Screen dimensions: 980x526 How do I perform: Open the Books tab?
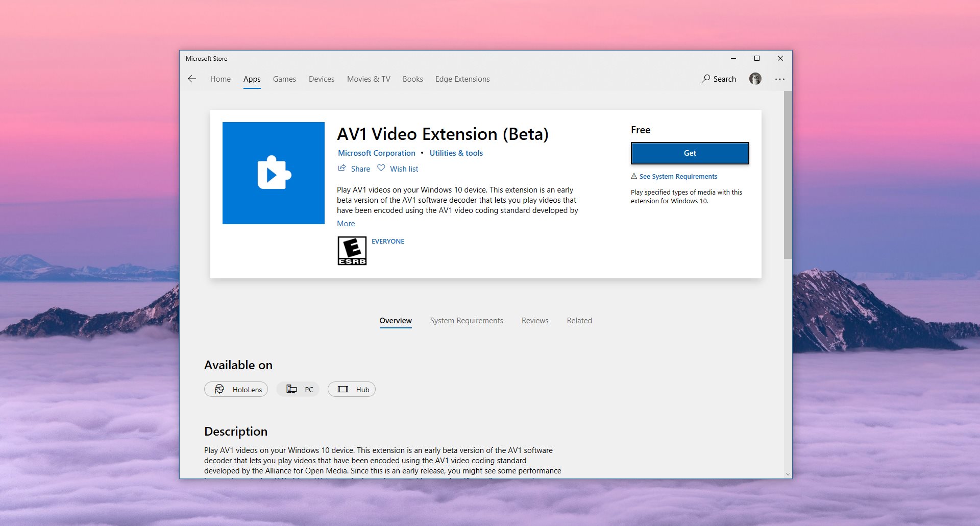click(413, 79)
